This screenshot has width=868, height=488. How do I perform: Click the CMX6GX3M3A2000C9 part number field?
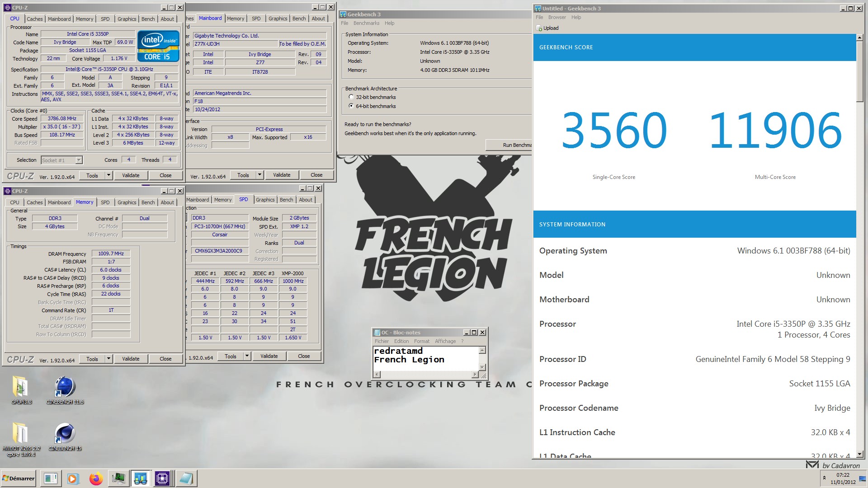click(219, 251)
